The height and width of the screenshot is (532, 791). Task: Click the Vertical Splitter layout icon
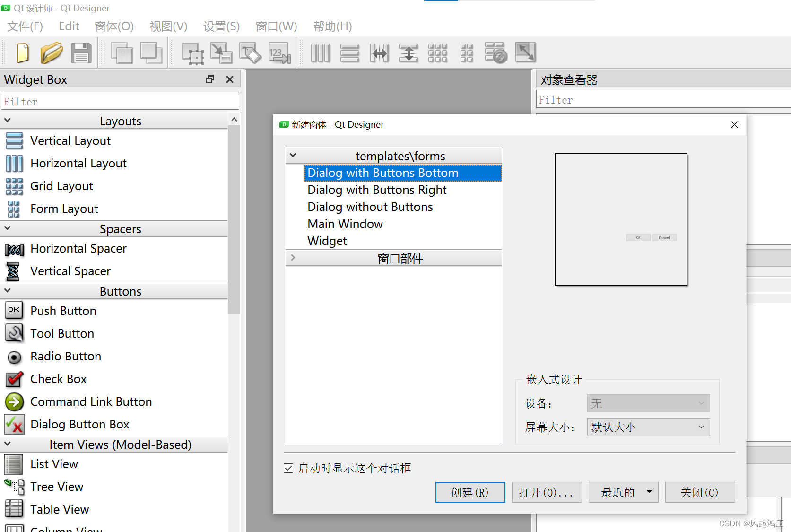[409, 52]
